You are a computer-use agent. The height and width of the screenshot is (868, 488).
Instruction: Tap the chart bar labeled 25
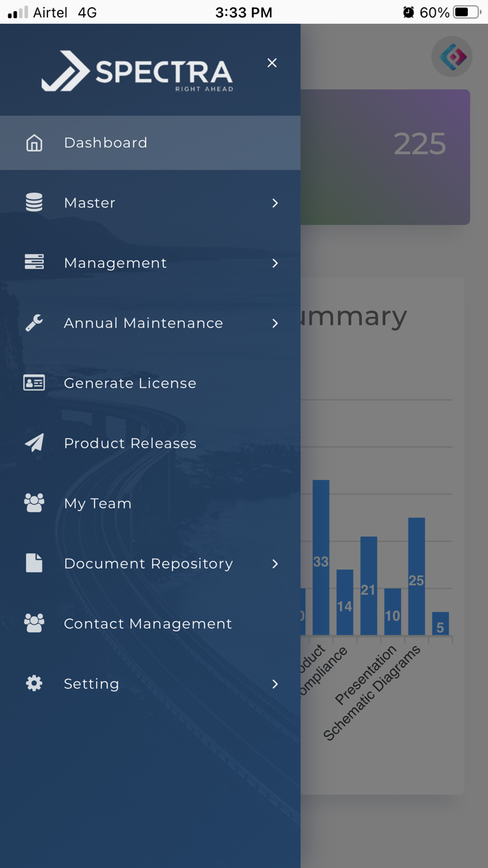coord(416,576)
